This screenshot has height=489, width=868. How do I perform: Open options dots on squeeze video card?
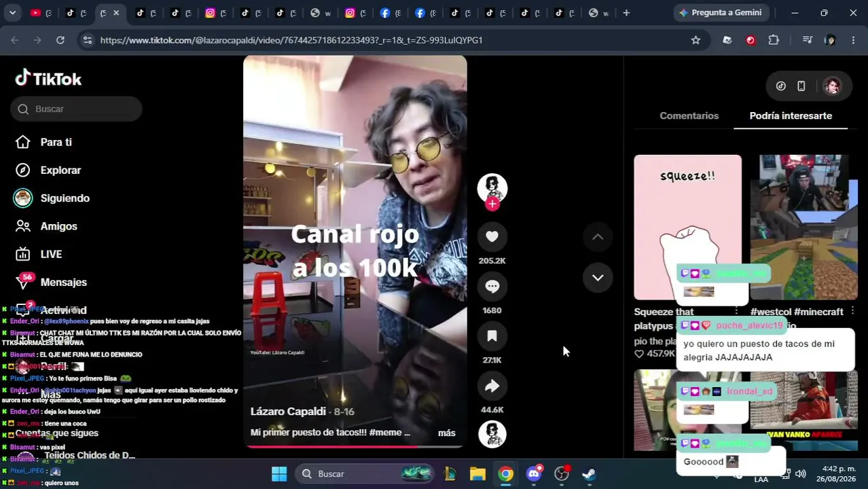[x=736, y=312]
